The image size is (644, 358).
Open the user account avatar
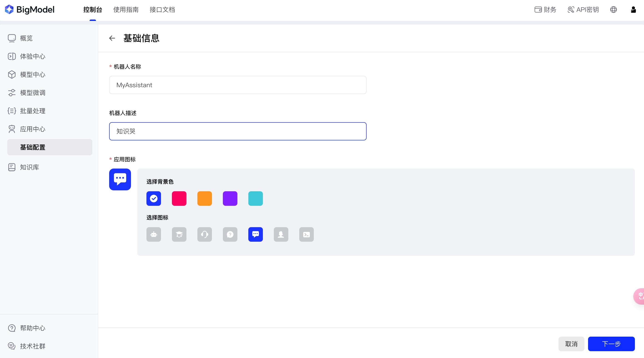click(633, 10)
